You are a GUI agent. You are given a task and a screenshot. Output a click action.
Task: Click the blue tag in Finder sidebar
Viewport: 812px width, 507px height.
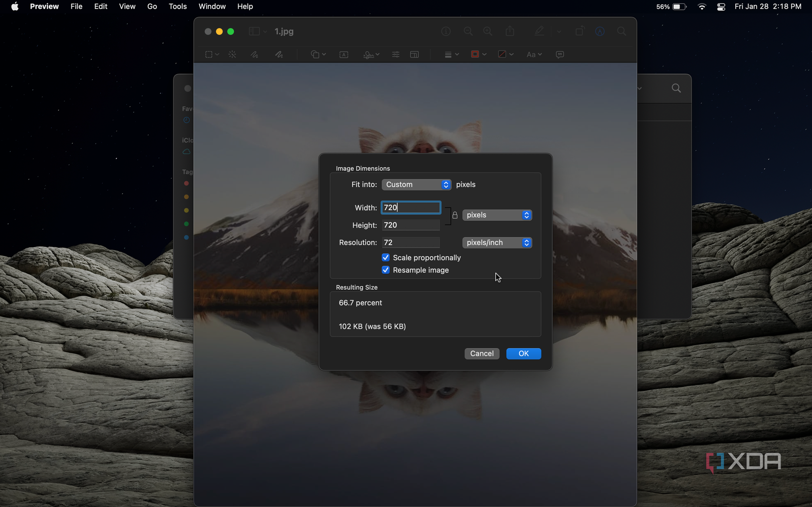187,238
